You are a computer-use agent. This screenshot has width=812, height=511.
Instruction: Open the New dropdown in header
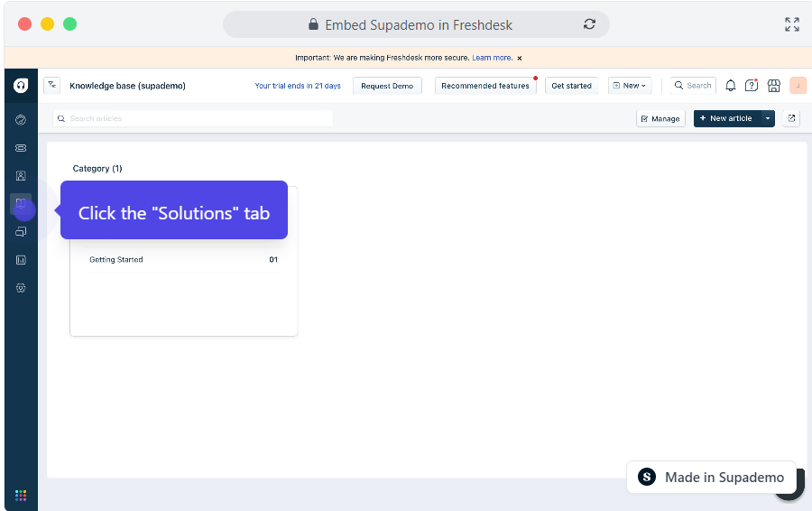pyautogui.click(x=630, y=86)
